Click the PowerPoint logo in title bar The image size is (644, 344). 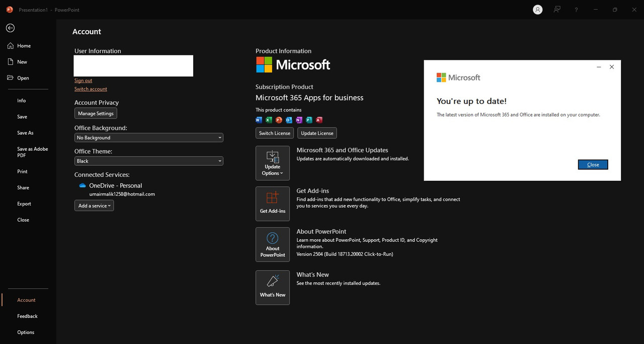coord(10,10)
